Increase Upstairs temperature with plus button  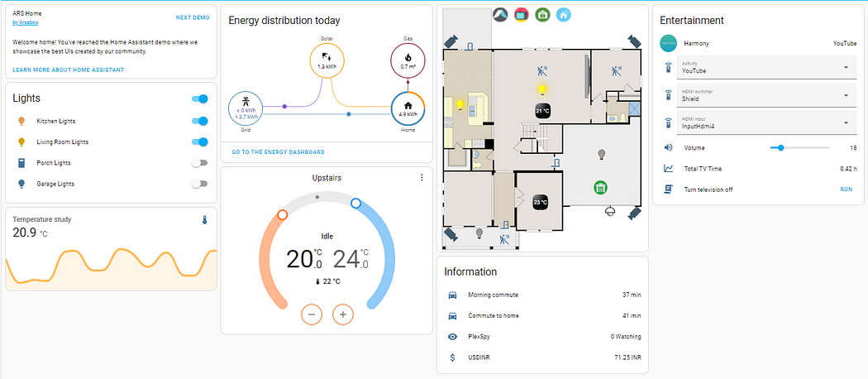tap(343, 314)
